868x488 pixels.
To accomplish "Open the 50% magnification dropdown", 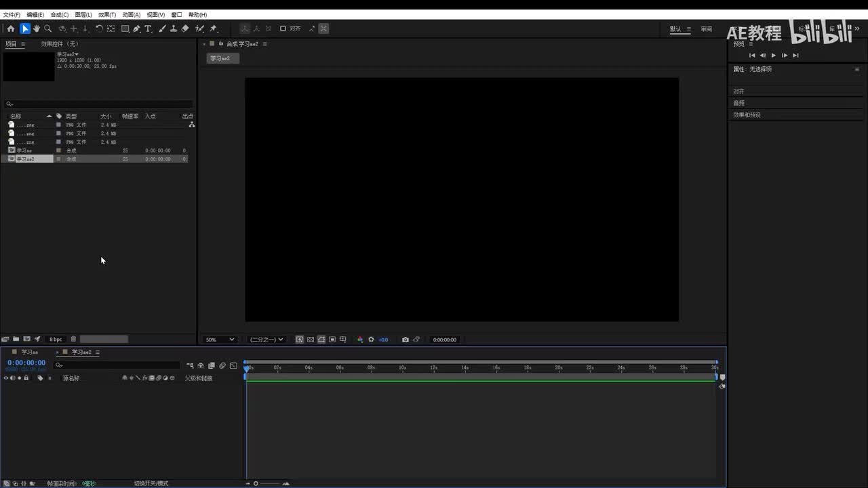I will (x=220, y=340).
